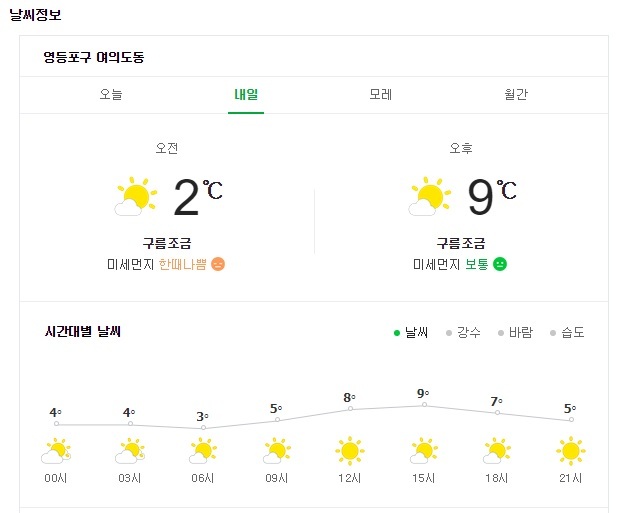Click the 06시 partly cloudy icon
This screenshot has width=627, height=513.
pyautogui.click(x=203, y=451)
